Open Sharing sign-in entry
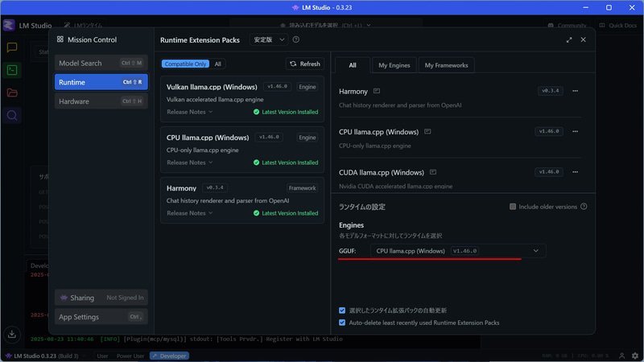 (101, 298)
